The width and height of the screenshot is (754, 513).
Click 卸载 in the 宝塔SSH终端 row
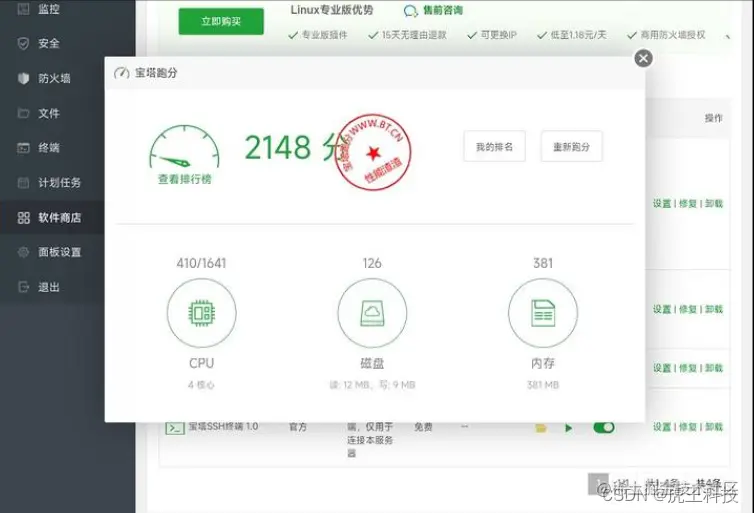[714, 427]
